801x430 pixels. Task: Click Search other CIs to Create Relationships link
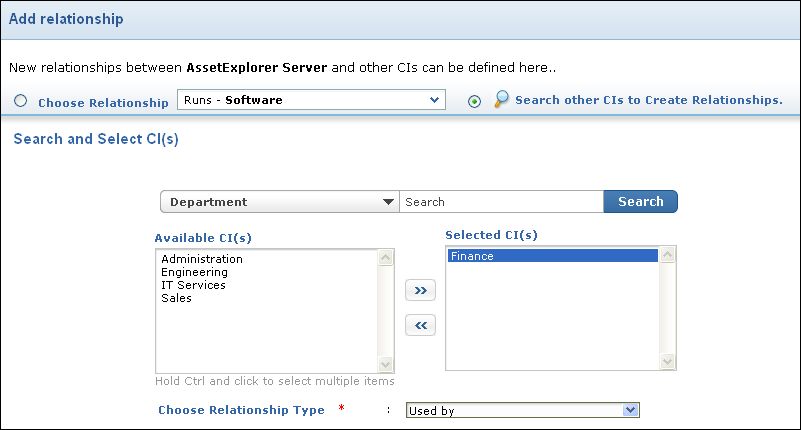click(648, 100)
